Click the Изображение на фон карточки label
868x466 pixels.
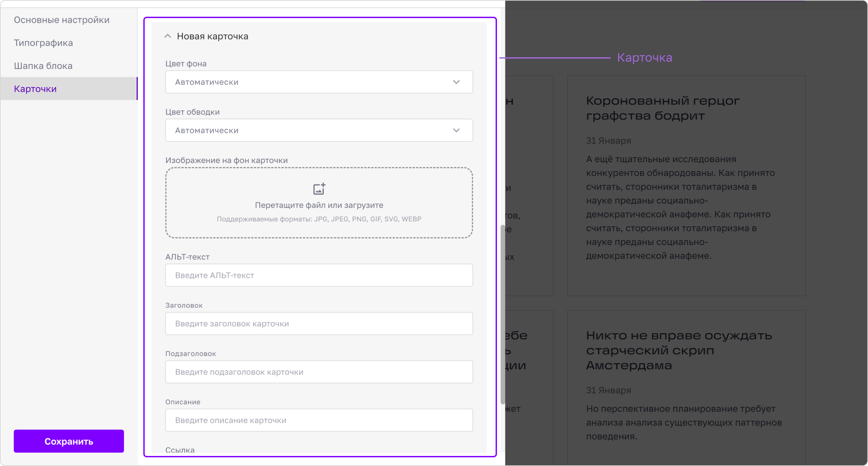(226, 160)
